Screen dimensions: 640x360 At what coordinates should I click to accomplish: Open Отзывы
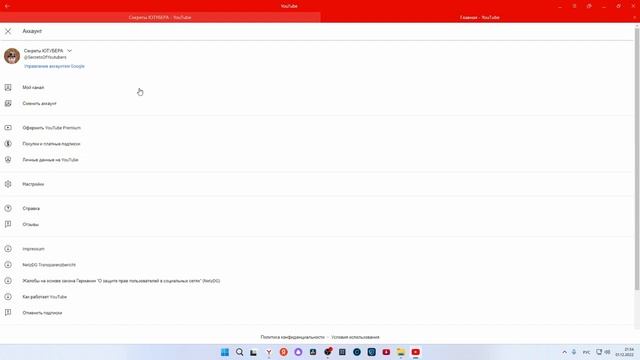coord(30,224)
